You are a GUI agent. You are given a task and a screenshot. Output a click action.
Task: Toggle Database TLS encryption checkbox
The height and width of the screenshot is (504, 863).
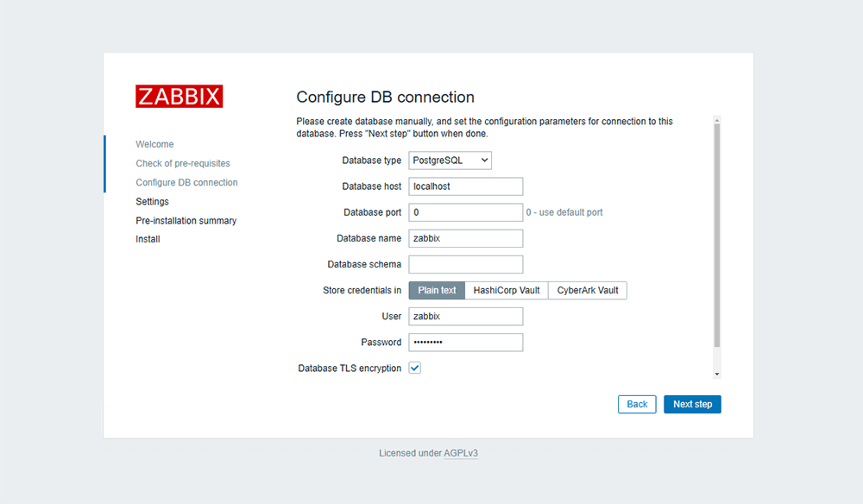414,369
